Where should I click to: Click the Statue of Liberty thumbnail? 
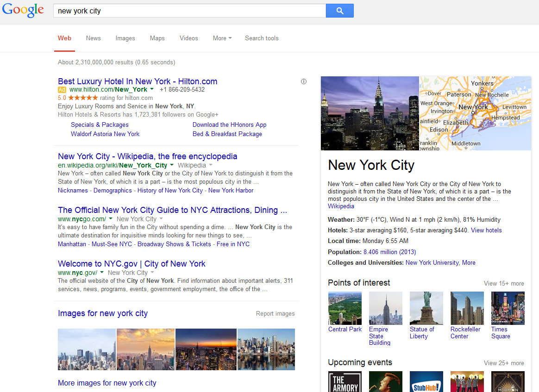(x=426, y=308)
